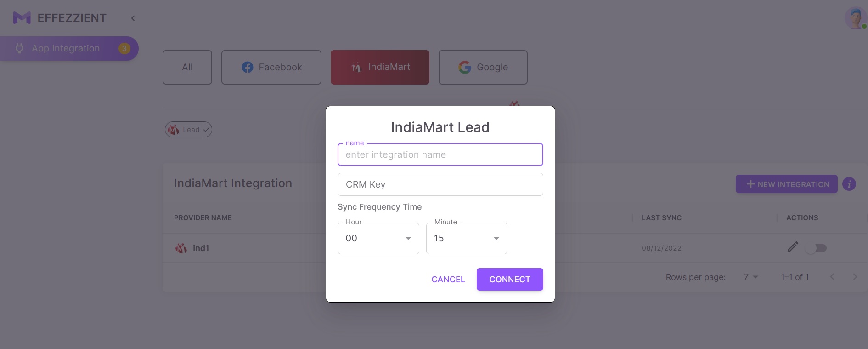Switch to the Facebook tab

271,67
